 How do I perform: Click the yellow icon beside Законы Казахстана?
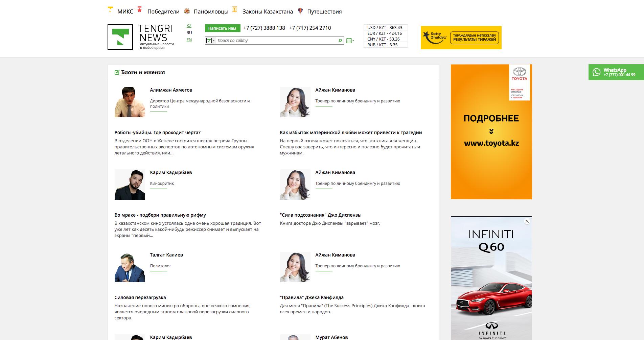(235, 9)
